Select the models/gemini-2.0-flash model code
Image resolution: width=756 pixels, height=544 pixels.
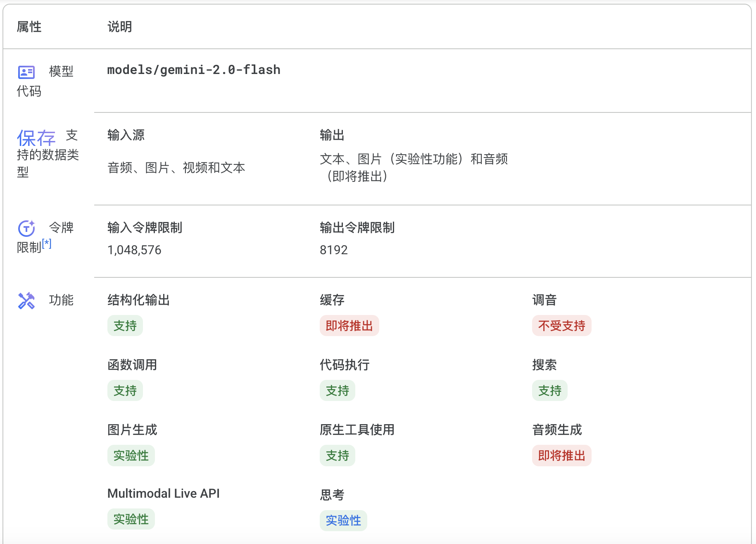[x=193, y=70]
